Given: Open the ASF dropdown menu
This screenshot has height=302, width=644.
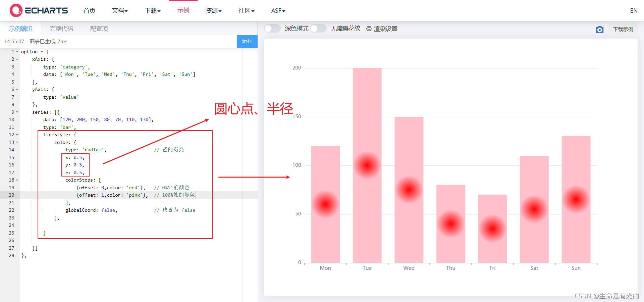Looking at the screenshot, I should click(x=278, y=11).
